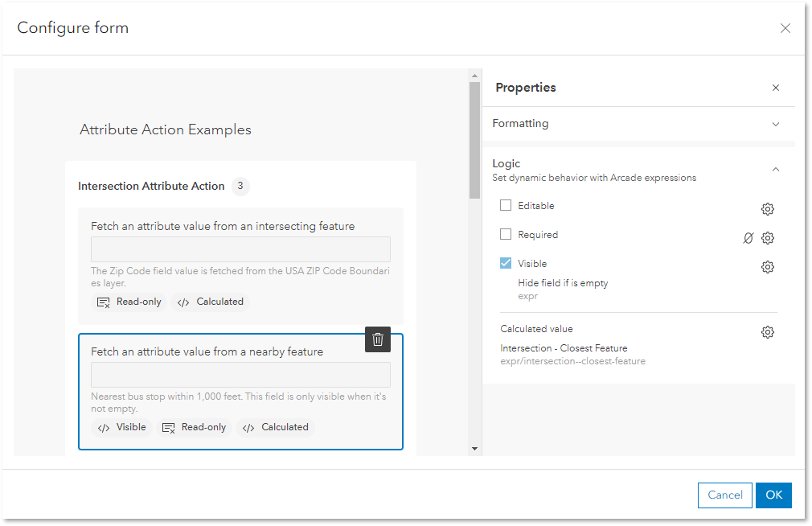
Task: Open the Editable expression settings gear
Action: (x=767, y=208)
